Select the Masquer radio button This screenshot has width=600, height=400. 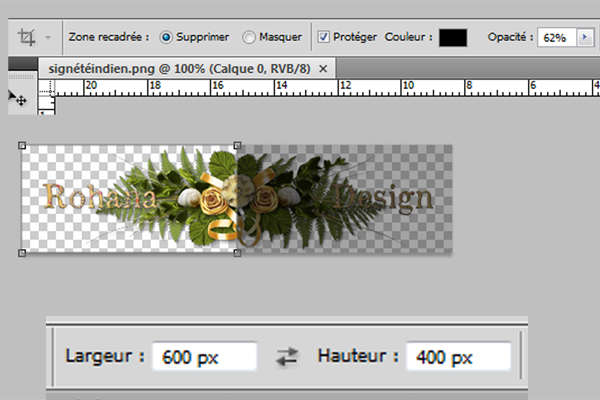click(x=249, y=37)
